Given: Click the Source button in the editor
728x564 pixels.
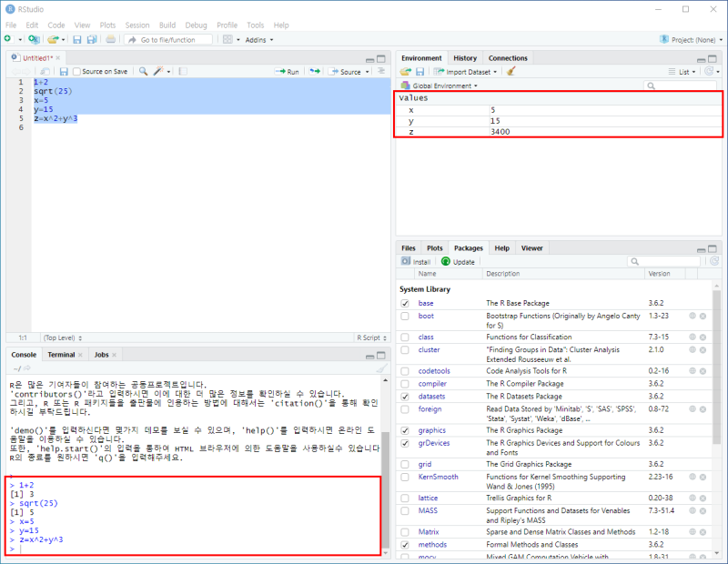Looking at the screenshot, I should click(346, 71).
